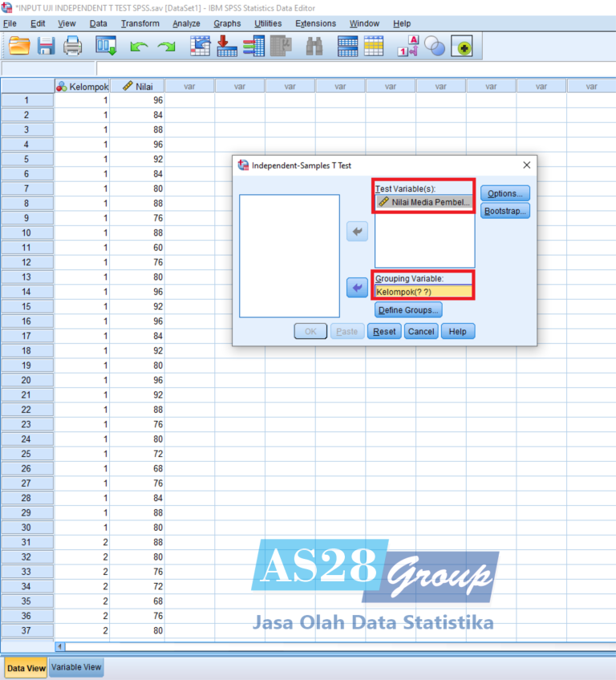Click the Grouping Variable field Kelompok(? ?)

coord(423,292)
